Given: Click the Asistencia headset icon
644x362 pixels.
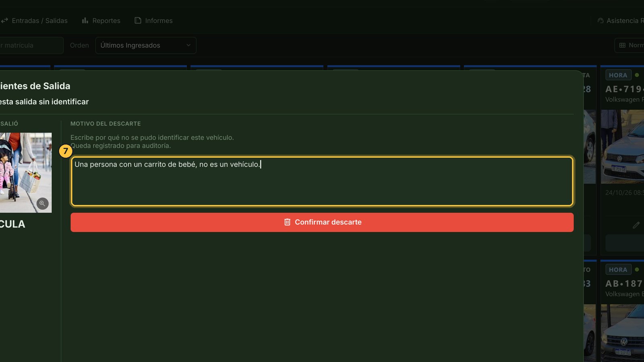Looking at the screenshot, I should click(601, 21).
